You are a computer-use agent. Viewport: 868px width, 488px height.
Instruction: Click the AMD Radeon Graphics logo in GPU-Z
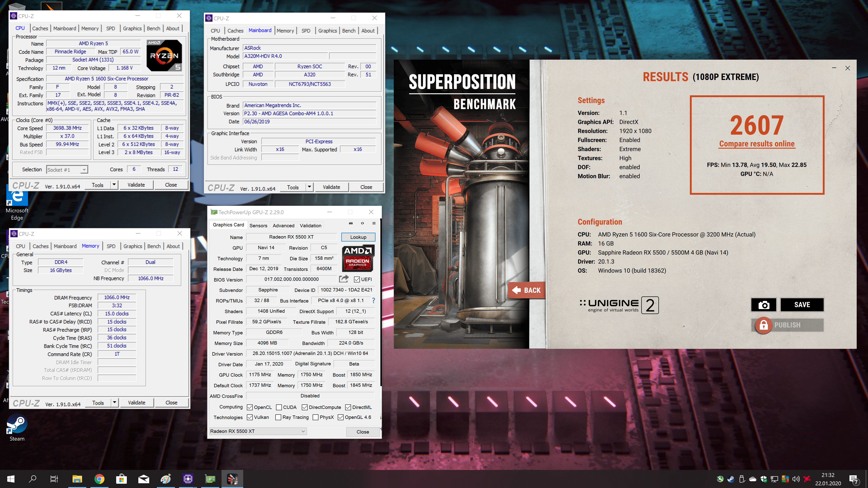pos(358,258)
